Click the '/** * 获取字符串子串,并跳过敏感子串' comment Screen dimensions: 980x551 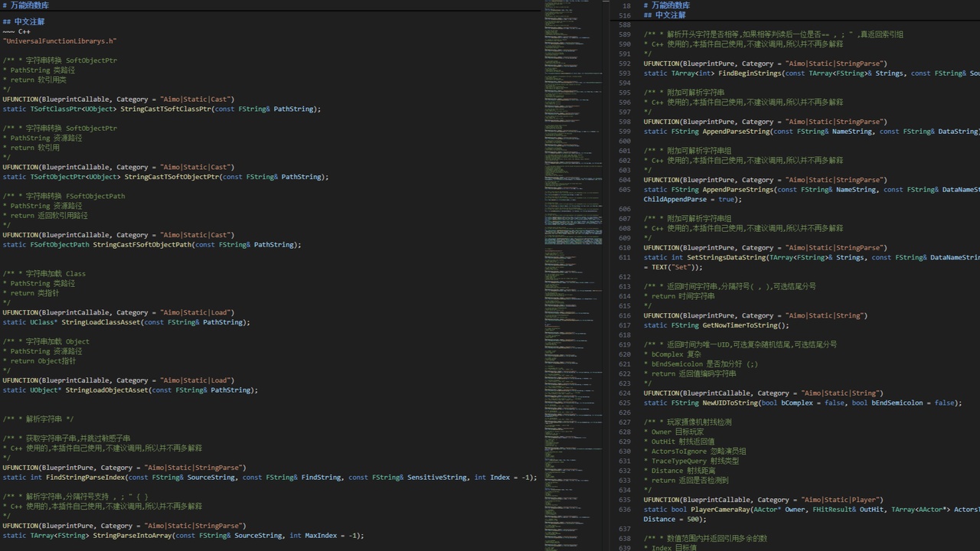point(67,439)
